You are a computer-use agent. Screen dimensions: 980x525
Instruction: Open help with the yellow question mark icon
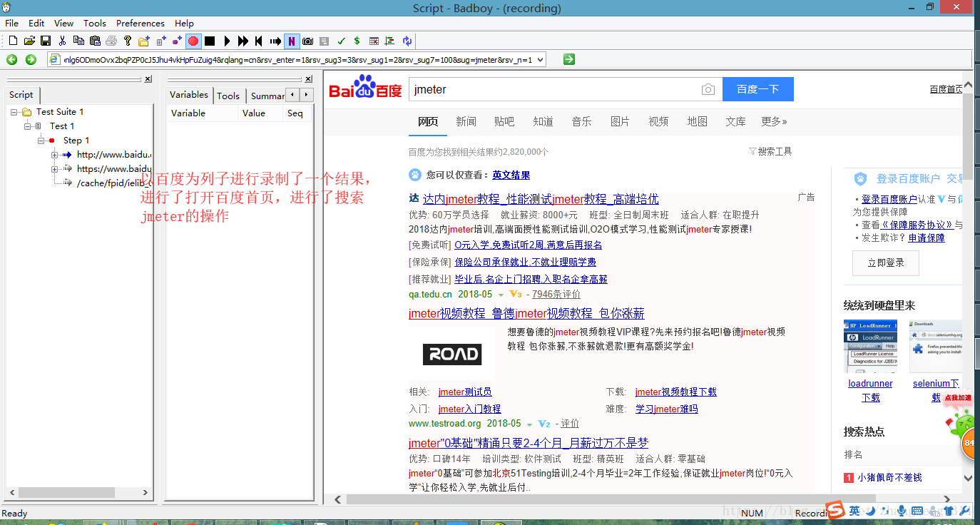point(127,41)
